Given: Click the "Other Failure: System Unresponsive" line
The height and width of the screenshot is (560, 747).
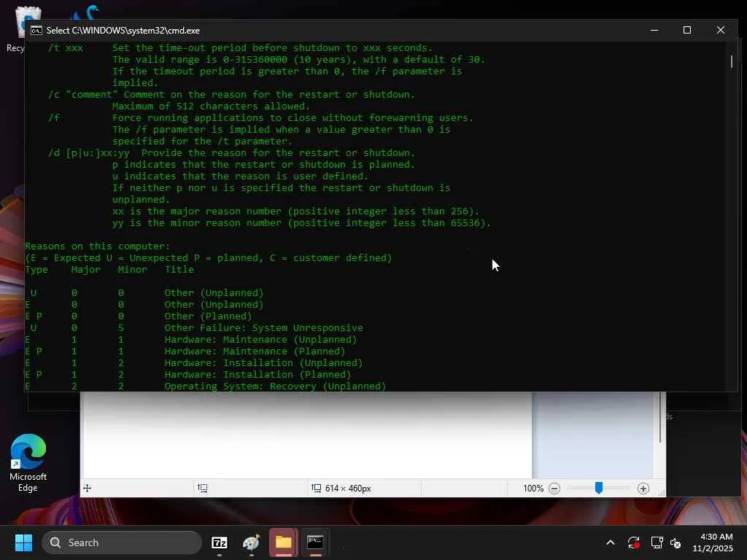Looking at the screenshot, I should click(x=263, y=328).
